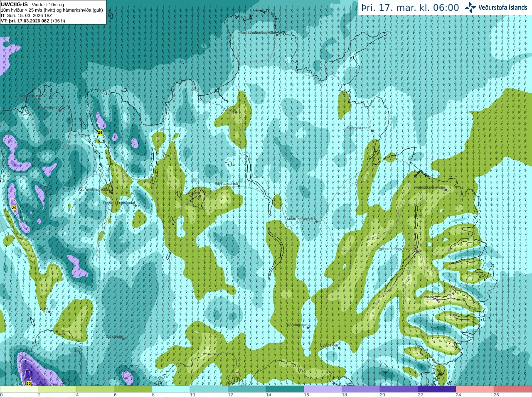Click the 22–24 m/s dark indigo legend swatch

pyautogui.click(x=437, y=389)
